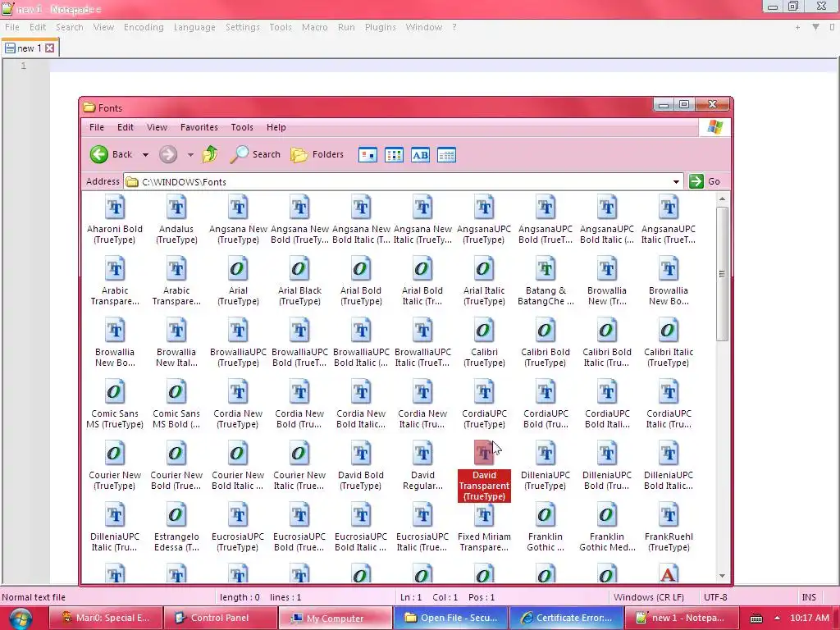Click the Similarity (AB) view icon
The image size is (840, 630).
click(420, 155)
